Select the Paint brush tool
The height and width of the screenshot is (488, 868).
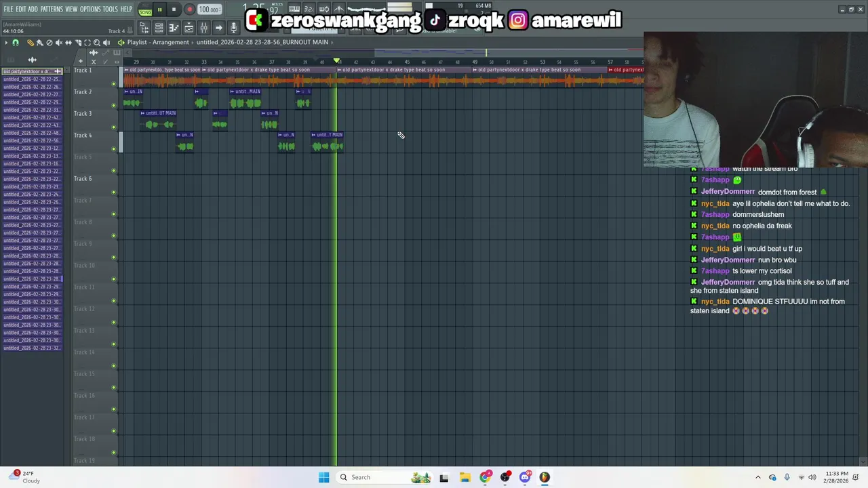pyautogui.click(x=39, y=43)
